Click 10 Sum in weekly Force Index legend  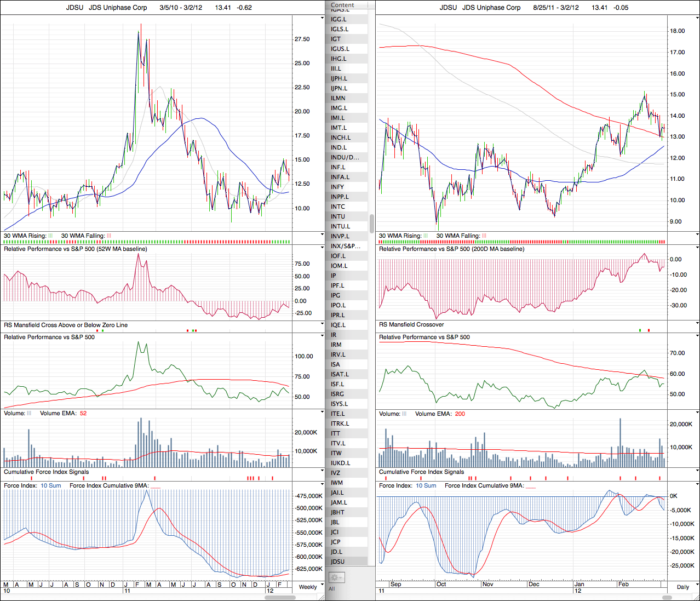[x=51, y=485]
